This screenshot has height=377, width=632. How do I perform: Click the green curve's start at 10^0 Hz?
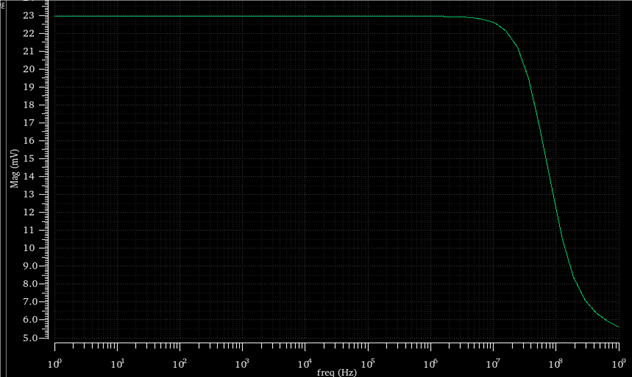[x=55, y=16]
